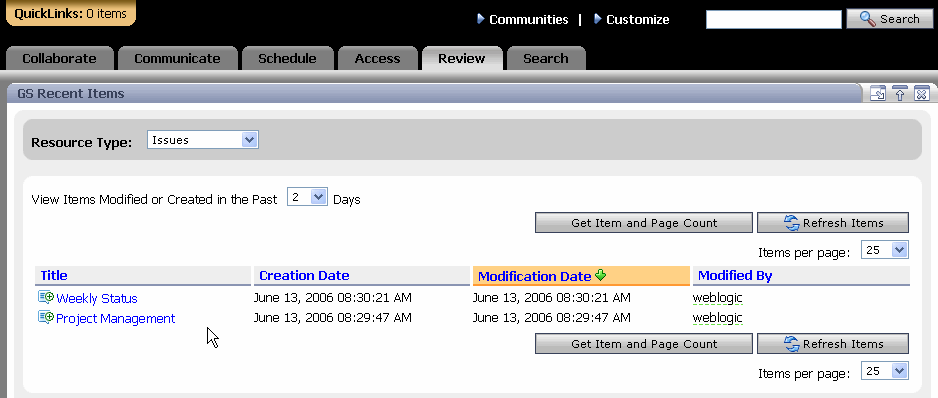
Task: Switch to the Collaborate tab
Action: 59,59
